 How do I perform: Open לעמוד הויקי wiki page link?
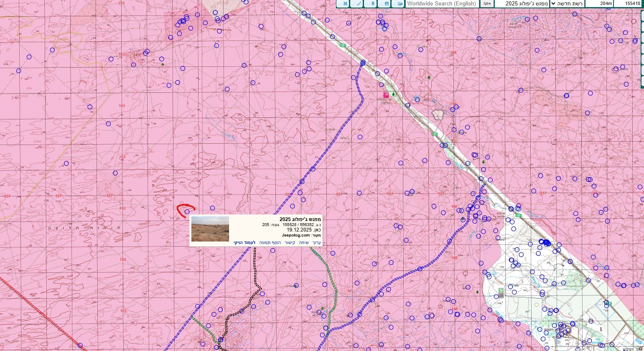click(x=244, y=243)
